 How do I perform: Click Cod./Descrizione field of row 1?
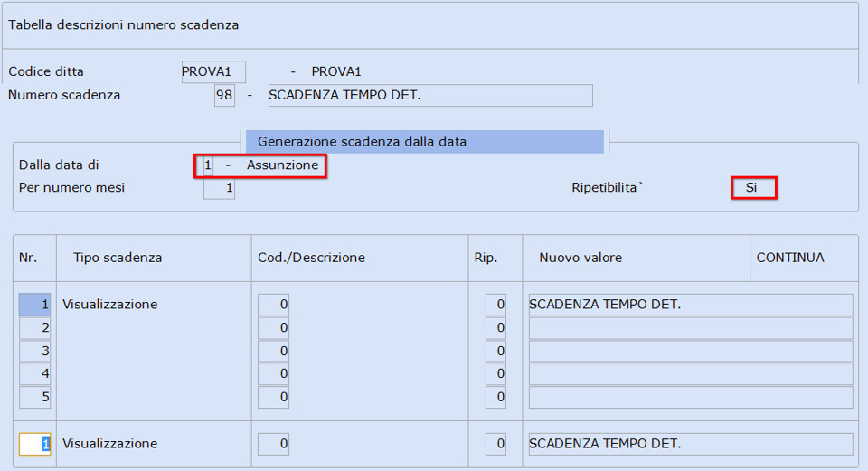tap(273, 305)
